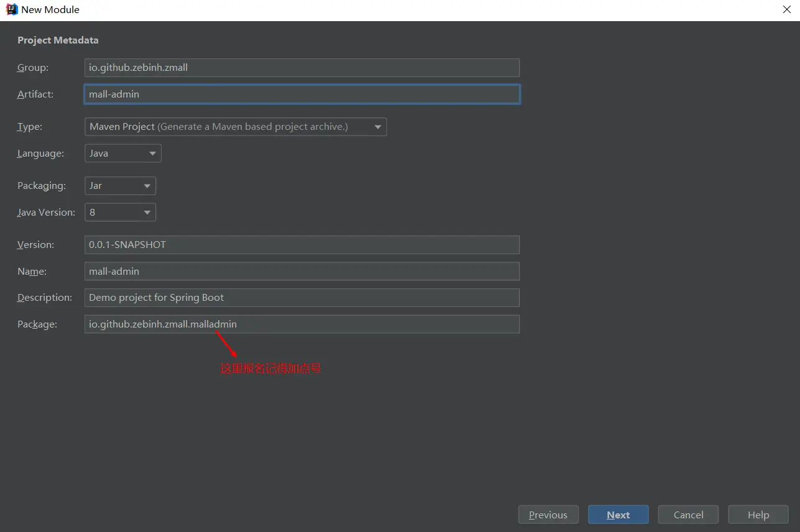Expand the Java Version dropdown

click(119, 213)
